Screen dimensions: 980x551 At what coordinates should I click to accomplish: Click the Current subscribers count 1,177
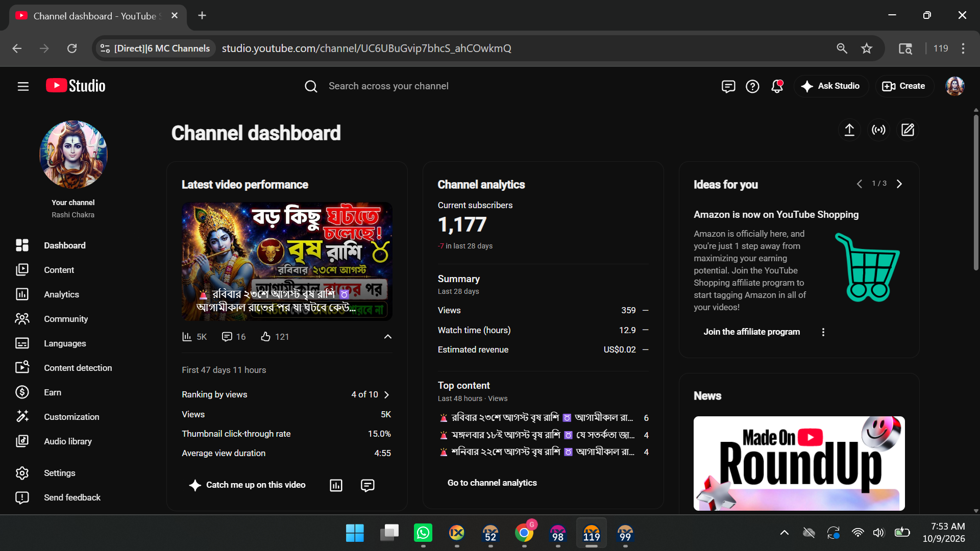coord(462,224)
